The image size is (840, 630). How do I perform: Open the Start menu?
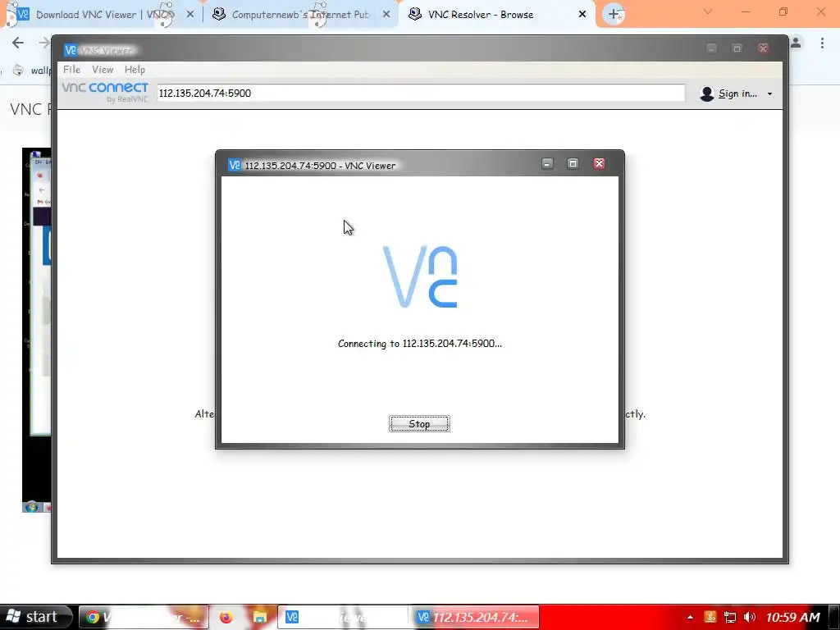(36, 617)
